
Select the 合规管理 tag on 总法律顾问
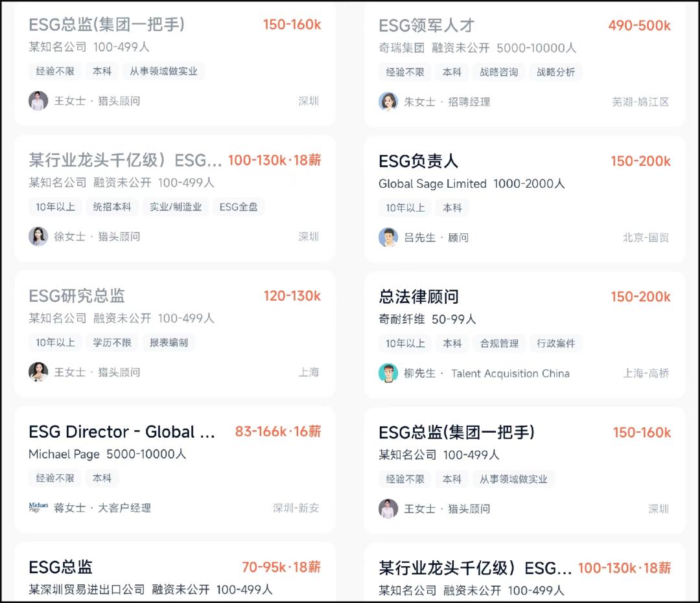[498, 343]
